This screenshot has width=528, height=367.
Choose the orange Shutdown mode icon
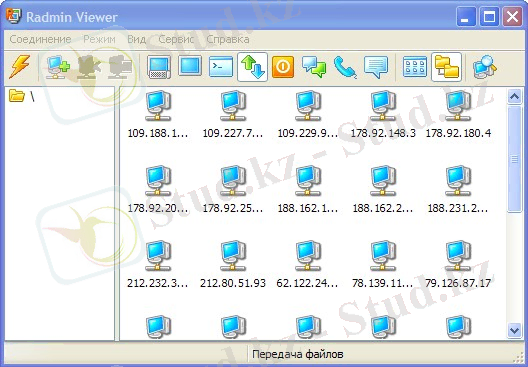tap(283, 67)
